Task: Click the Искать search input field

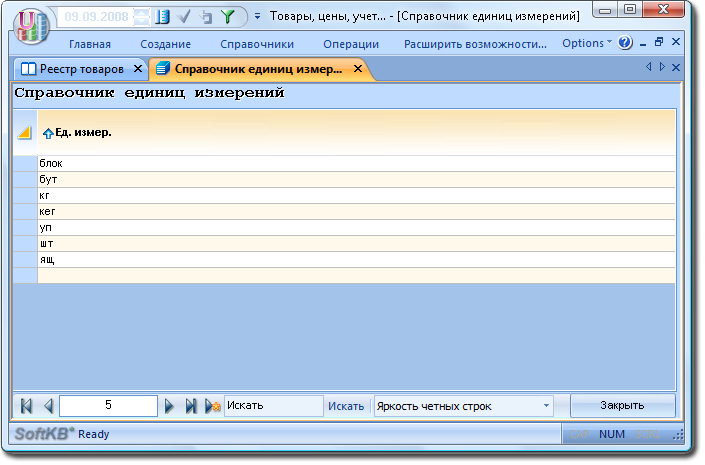Action: click(x=274, y=406)
